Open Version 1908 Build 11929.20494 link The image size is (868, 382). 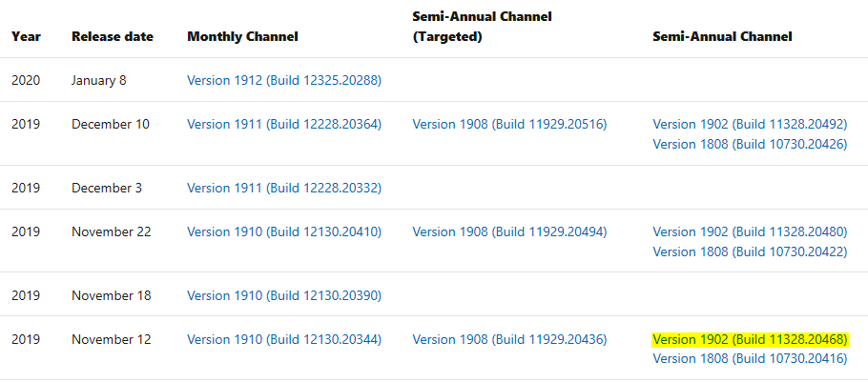[x=509, y=231]
